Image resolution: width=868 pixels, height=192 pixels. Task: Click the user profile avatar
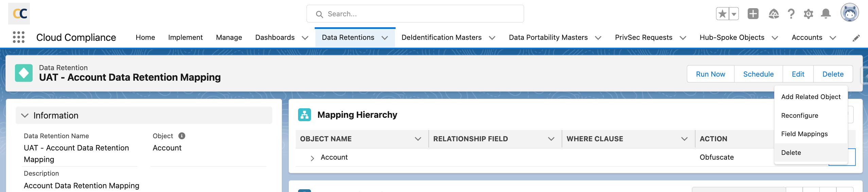pyautogui.click(x=850, y=13)
